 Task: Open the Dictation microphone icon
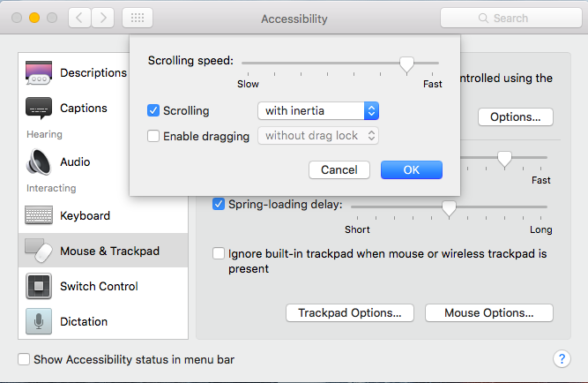point(39,321)
